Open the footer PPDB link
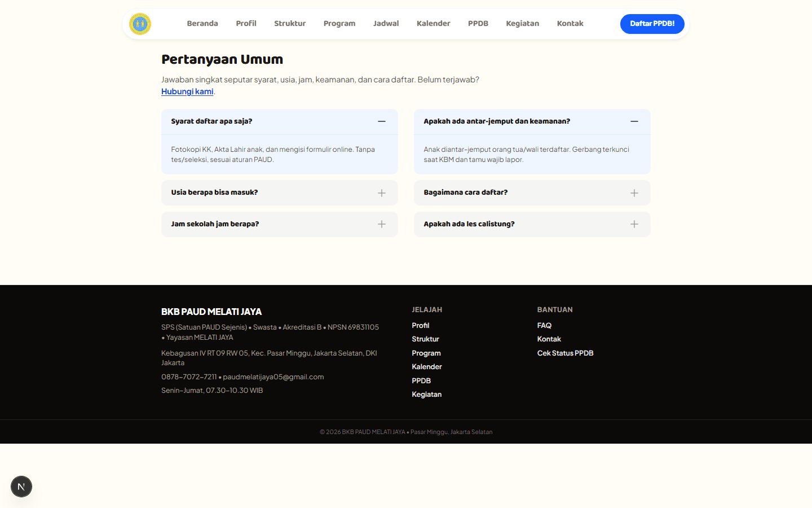The width and height of the screenshot is (812, 508). click(x=421, y=381)
